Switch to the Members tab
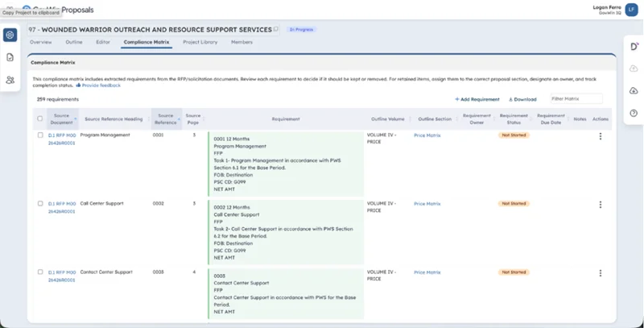The width and height of the screenshot is (644, 328). coord(242,42)
